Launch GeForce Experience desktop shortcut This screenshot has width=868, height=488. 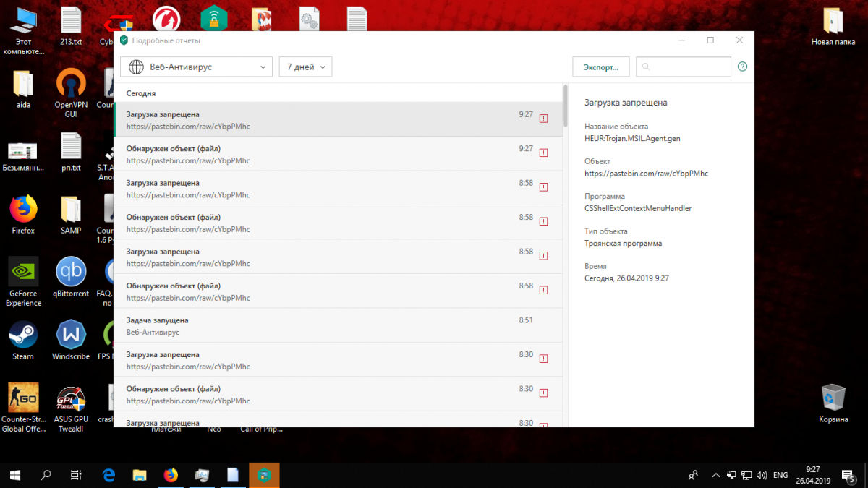23,283
